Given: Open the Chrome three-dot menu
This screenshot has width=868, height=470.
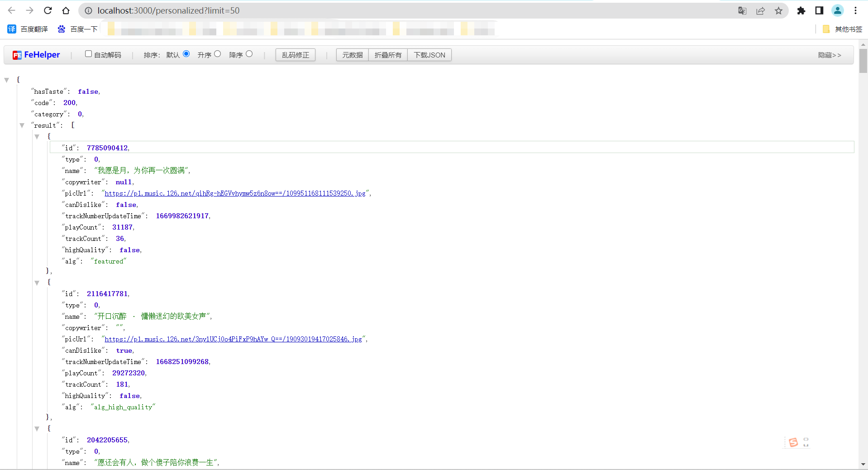Looking at the screenshot, I should pos(855,10).
